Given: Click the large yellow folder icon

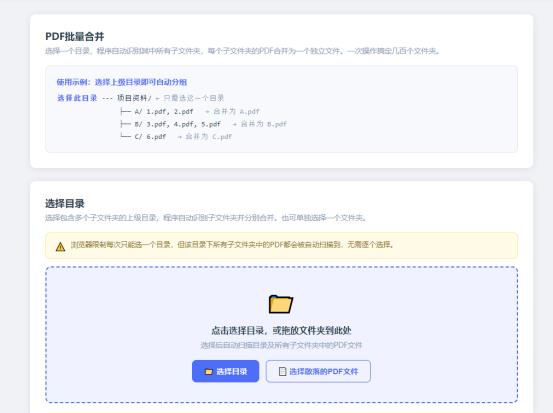Looking at the screenshot, I should [281, 304].
